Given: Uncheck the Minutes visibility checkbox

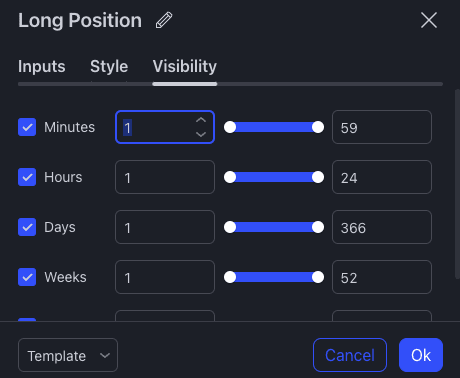Looking at the screenshot, I should click(x=27, y=127).
